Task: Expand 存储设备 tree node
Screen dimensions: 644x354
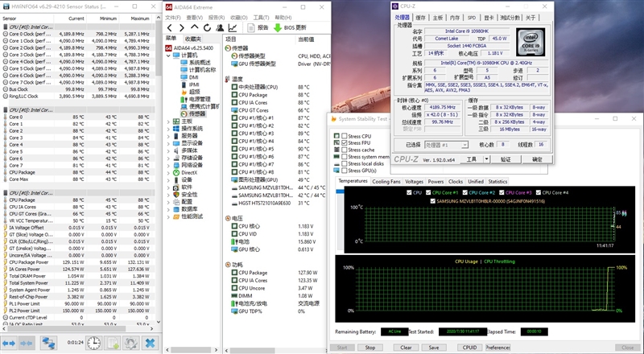Action: click(168, 158)
